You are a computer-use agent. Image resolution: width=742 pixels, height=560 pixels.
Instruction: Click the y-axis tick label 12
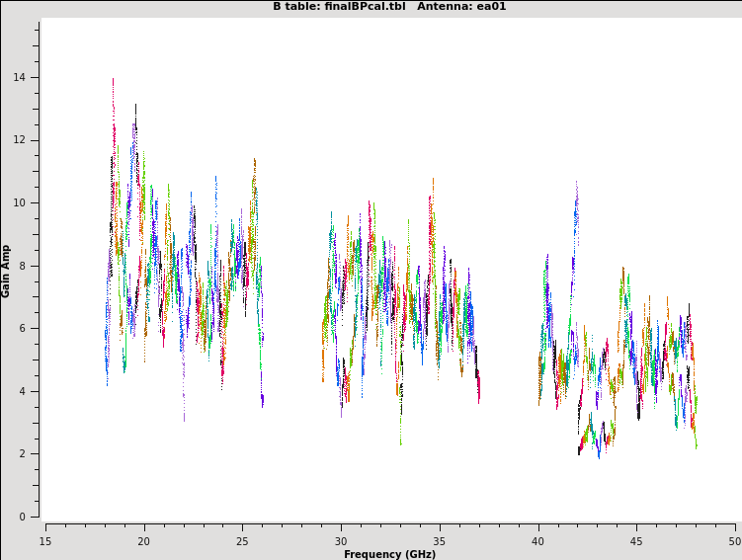click(x=20, y=140)
